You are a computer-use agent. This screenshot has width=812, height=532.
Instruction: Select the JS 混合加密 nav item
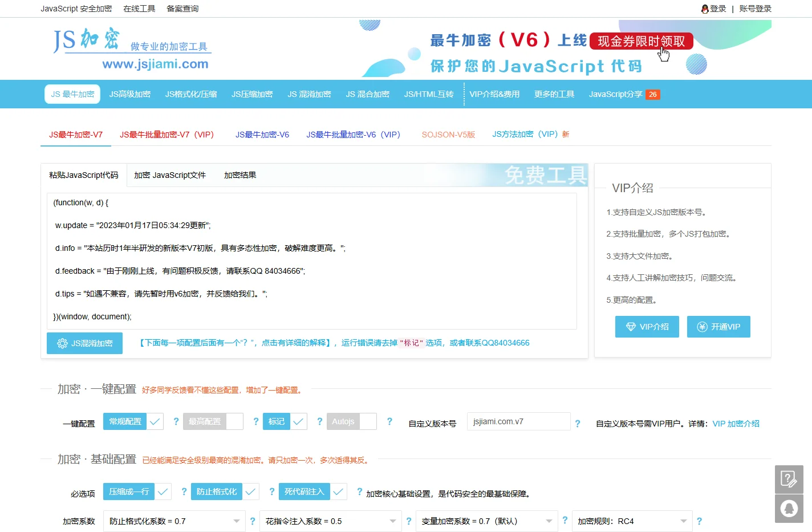pos(368,94)
